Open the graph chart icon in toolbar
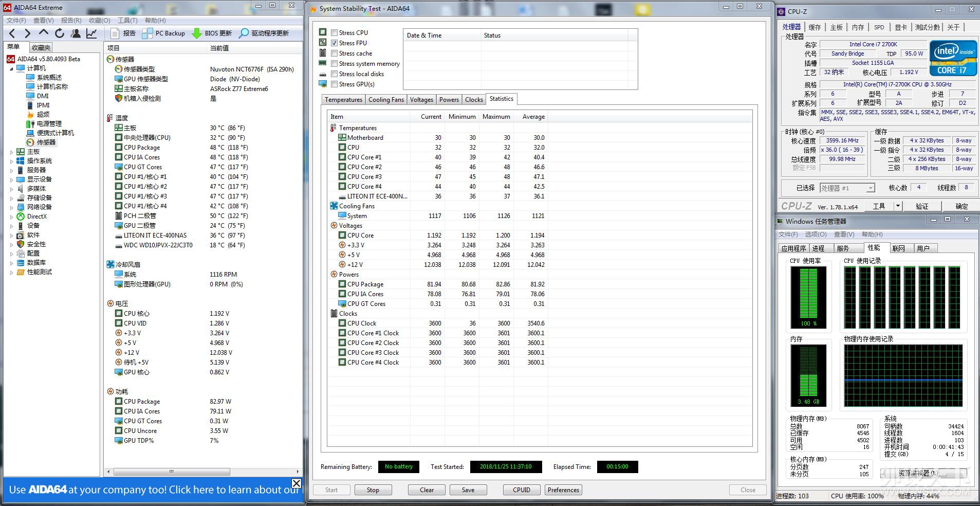 coord(91,33)
